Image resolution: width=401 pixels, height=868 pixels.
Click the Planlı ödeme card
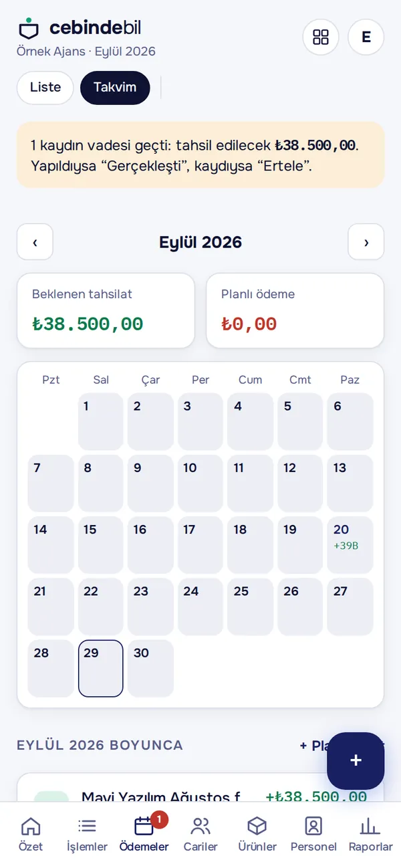pyautogui.click(x=295, y=310)
